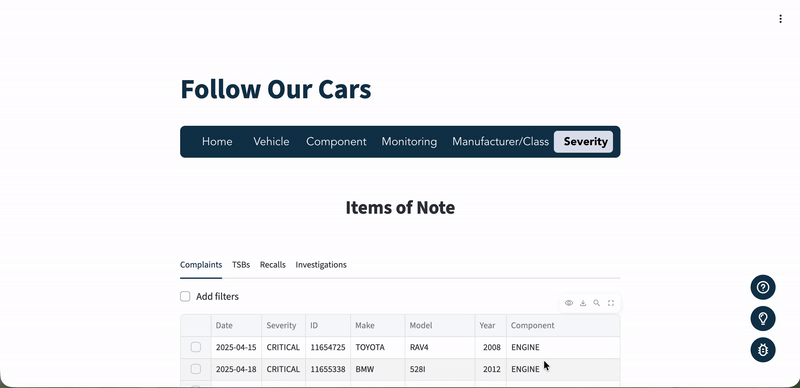Select the row checkbox for BMW 528I
Image resolution: width=800 pixels, height=388 pixels.
tap(195, 369)
